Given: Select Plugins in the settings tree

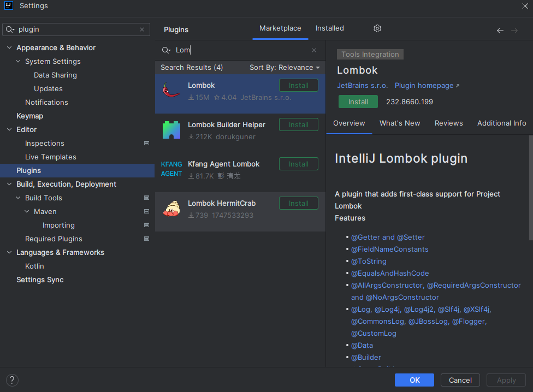Looking at the screenshot, I should coord(77,170).
